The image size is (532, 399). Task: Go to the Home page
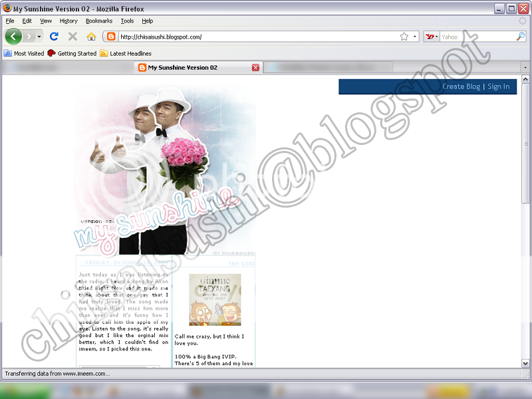tap(91, 37)
